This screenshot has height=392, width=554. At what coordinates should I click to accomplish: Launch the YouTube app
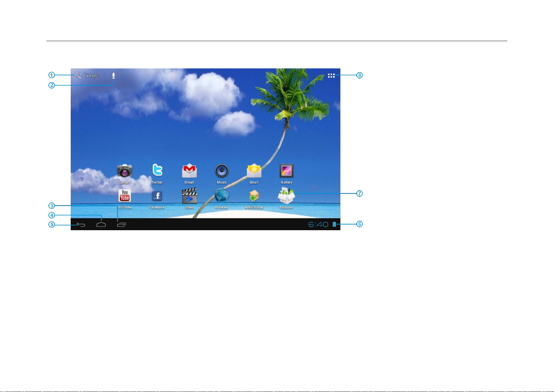(125, 196)
